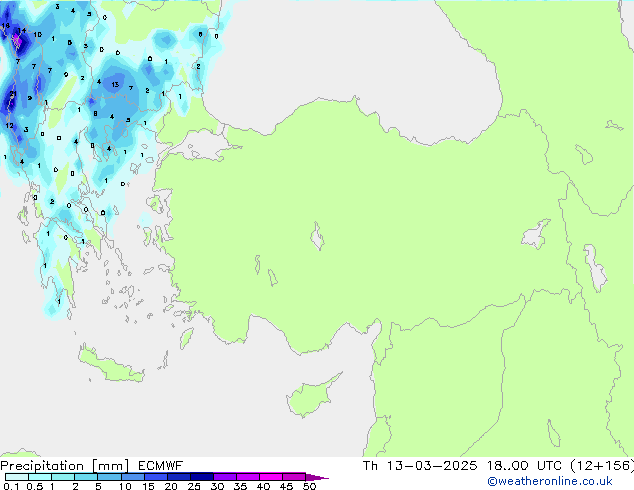The image size is (634, 490).
Task: Click the 0.1–0.5 mm legend color box
Action: [17, 477]
